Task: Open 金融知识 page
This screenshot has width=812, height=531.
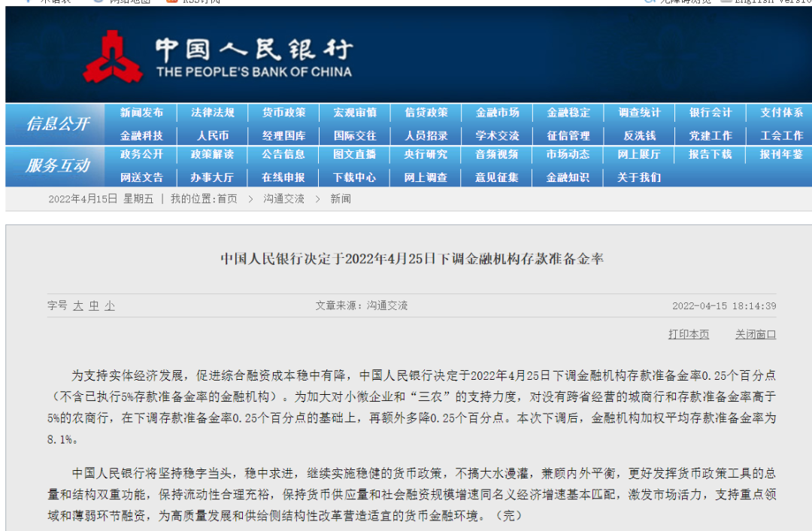Action: 568,178
